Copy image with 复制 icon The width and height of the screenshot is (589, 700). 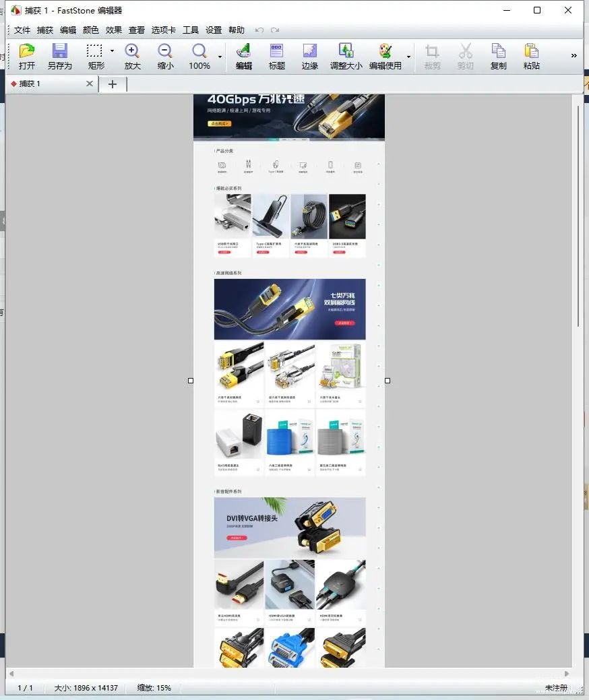[x=498, y=56]
